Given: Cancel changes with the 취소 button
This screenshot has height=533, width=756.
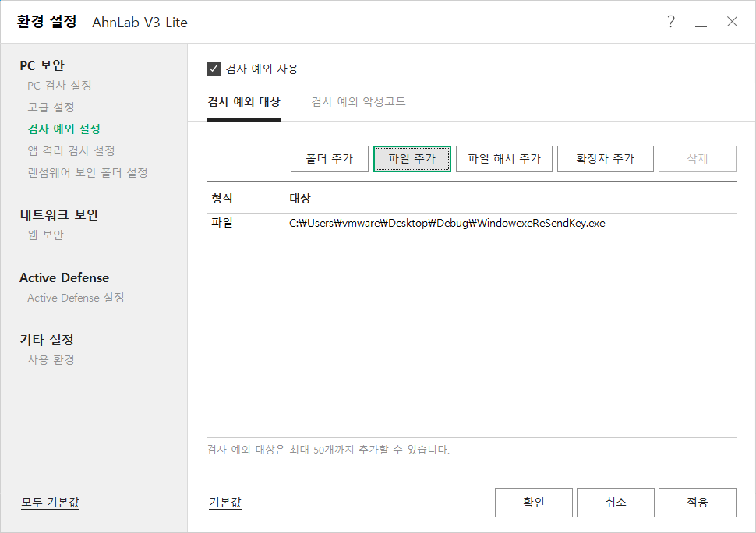Looking at the screenshot, I should [616, 503].
